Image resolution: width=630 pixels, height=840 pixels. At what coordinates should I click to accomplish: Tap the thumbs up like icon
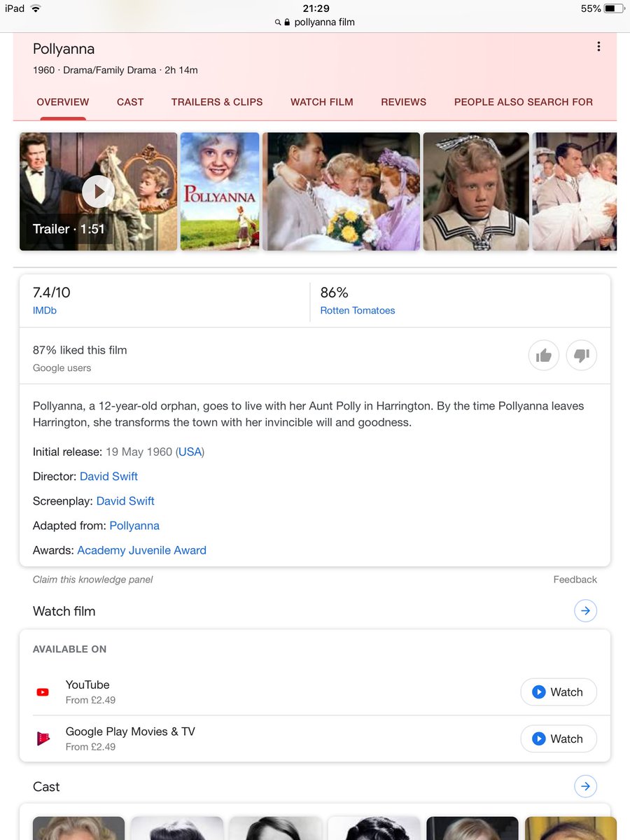544,356
